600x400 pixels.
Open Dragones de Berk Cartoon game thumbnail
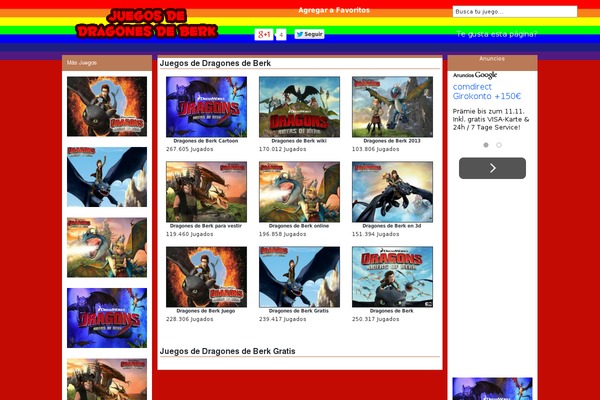point(206,107)
